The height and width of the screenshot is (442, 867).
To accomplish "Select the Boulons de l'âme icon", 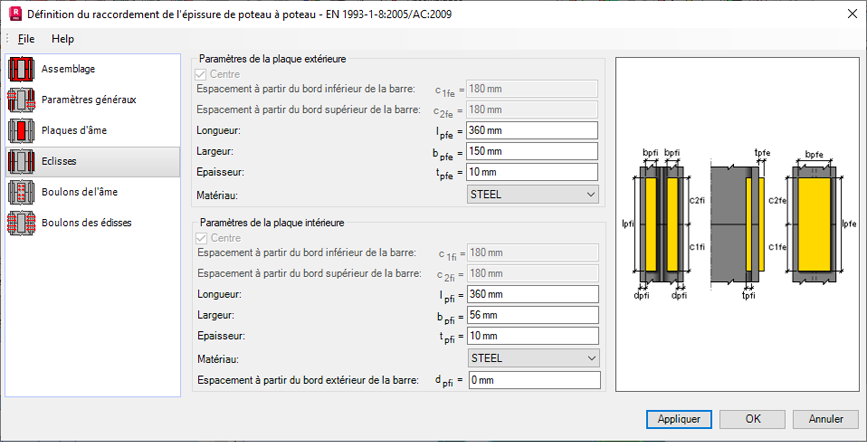I will click(21, 192).
